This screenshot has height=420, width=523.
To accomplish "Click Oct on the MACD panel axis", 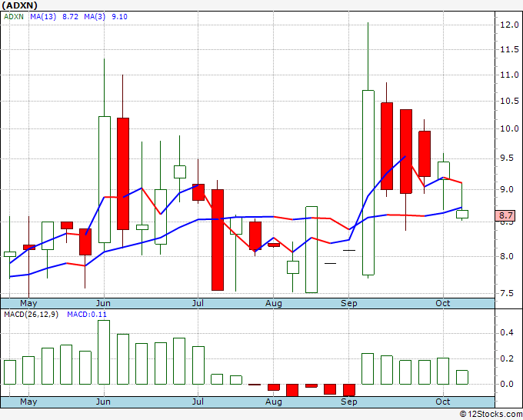I will pyautogui.click(x=443, y=402).
